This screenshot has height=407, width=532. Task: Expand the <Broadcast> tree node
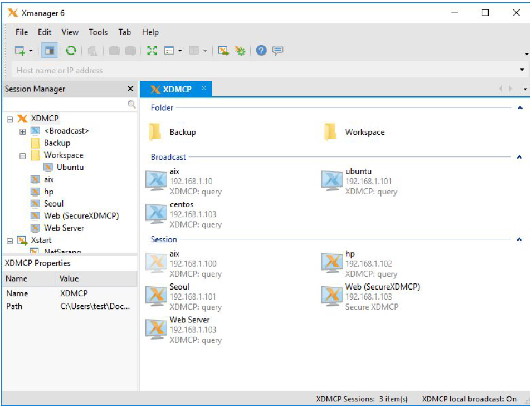tap(23, 131)
